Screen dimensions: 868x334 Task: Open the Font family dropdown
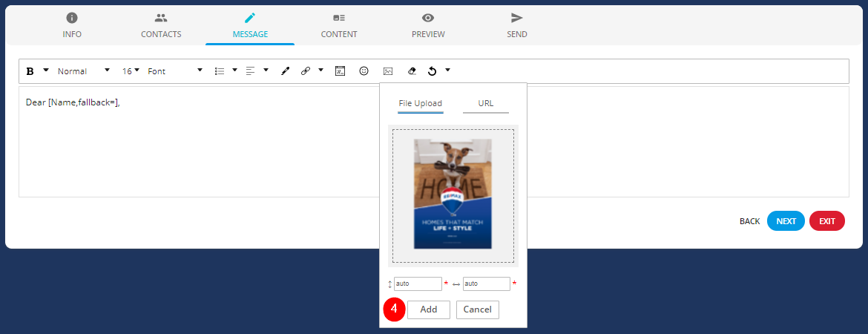pyautogui.click(x=176, y=71)
